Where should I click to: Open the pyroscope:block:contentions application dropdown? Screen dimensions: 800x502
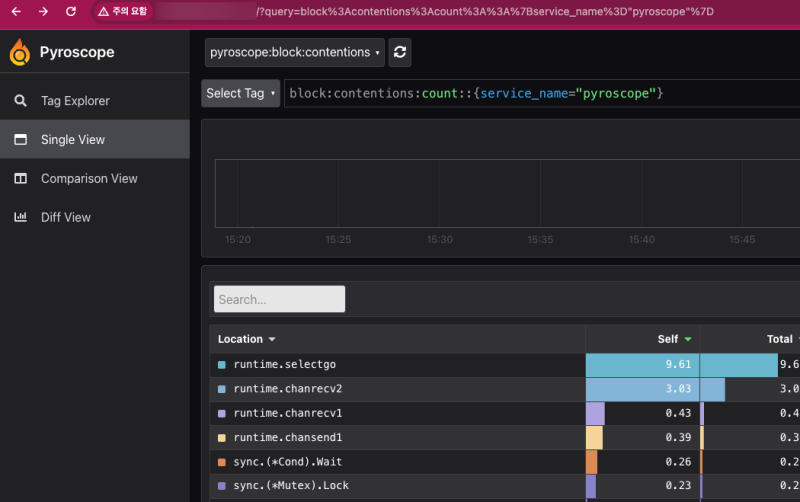[x=294, y=53]
